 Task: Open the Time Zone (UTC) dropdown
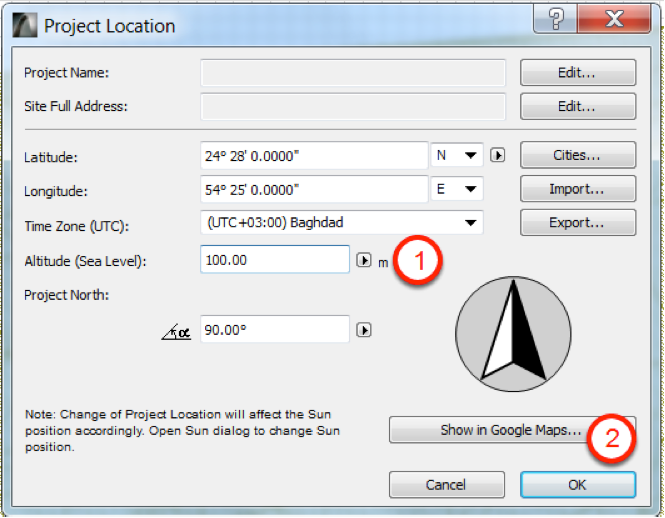(342, 223)
